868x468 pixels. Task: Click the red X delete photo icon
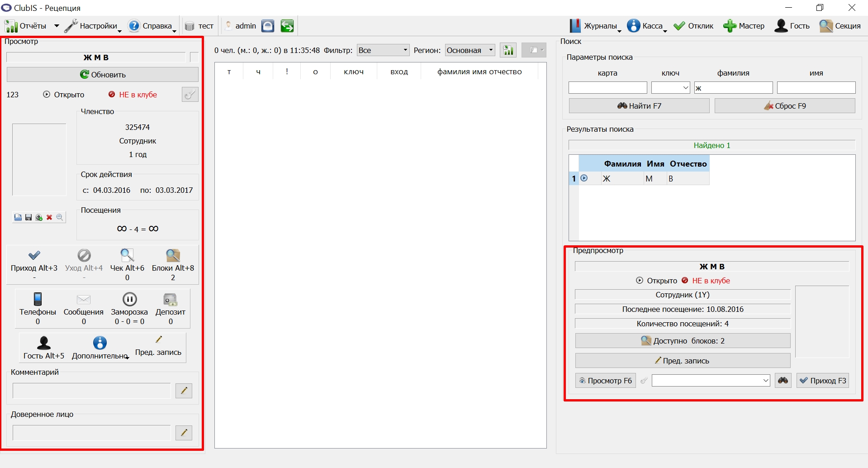pos(49,217)
